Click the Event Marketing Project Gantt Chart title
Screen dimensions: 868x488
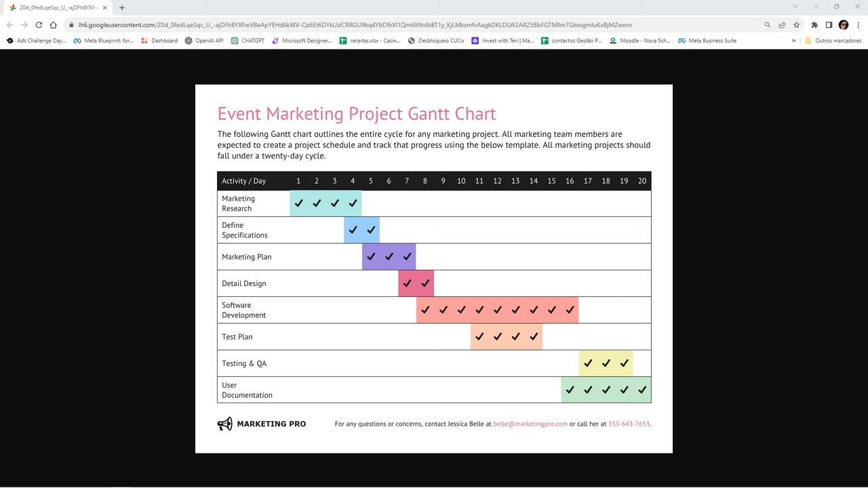click(357, 113)
